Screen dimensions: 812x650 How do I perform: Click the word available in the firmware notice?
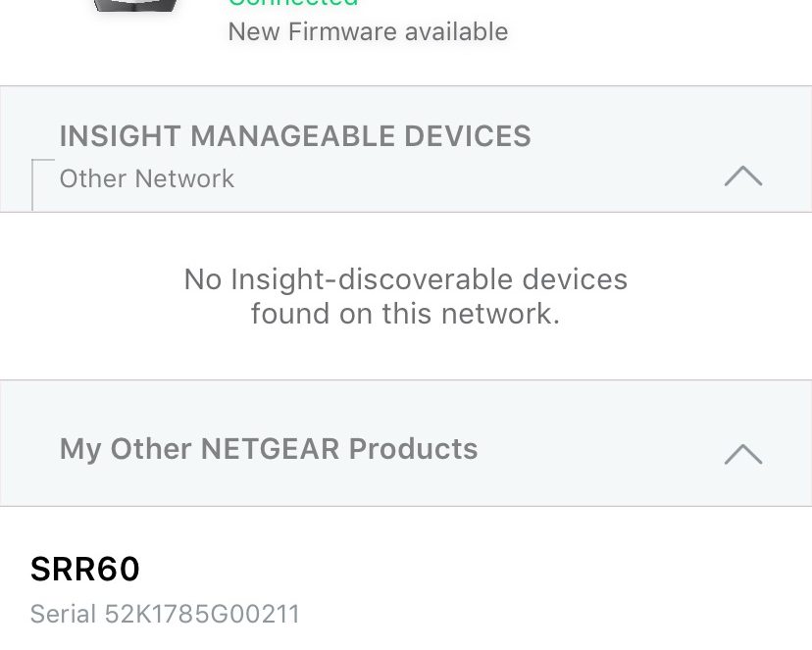click(x=457, y=31)
